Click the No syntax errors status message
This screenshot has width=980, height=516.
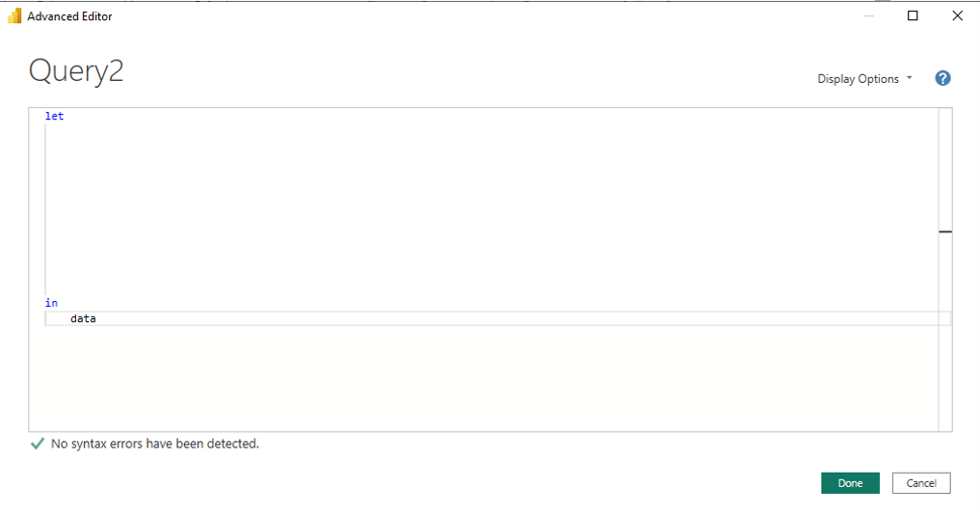click(155, 444)
